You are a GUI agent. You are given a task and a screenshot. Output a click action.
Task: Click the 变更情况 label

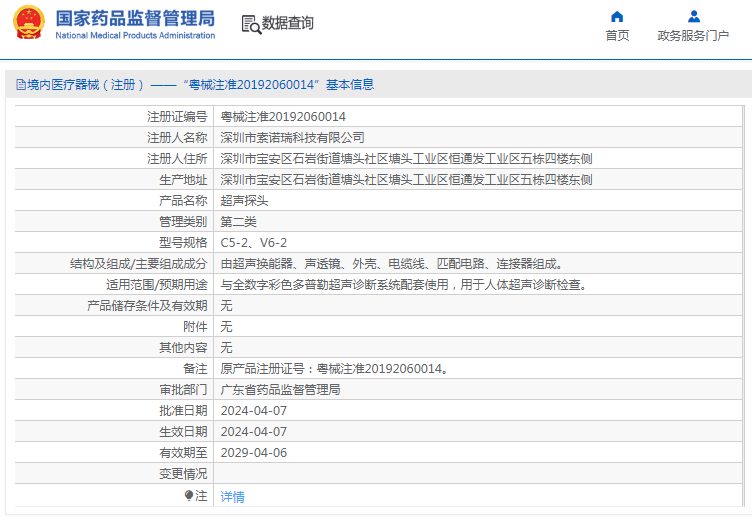tap(183, 474)
